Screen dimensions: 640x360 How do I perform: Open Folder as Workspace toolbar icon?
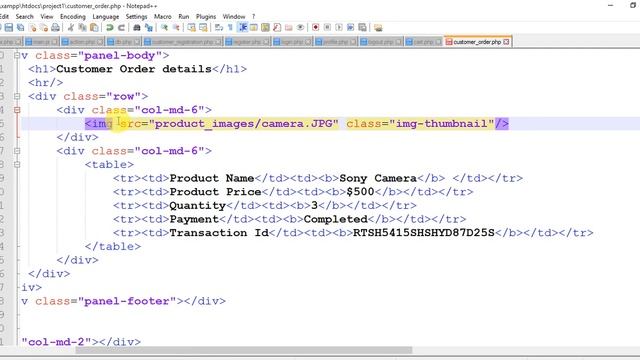[289, 28]
